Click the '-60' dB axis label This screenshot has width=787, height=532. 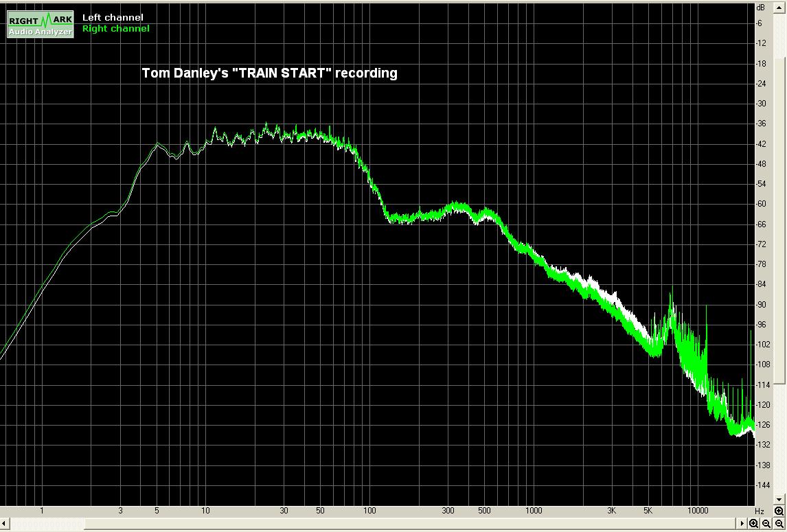pyautogui.click(x=762, y=204)
